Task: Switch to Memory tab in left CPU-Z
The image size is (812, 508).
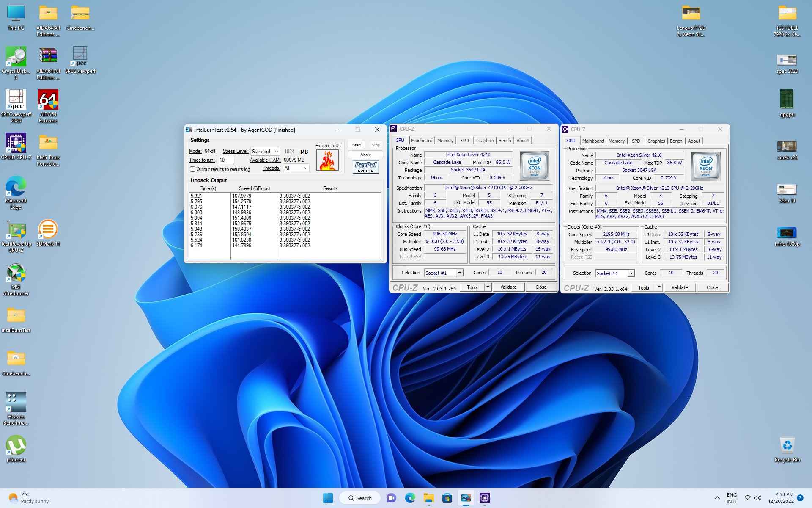Action: (x=445, y=141)
